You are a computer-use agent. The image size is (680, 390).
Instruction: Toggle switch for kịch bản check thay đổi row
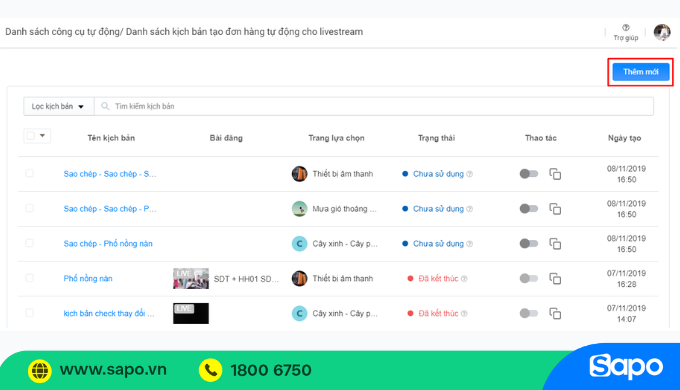529,313
